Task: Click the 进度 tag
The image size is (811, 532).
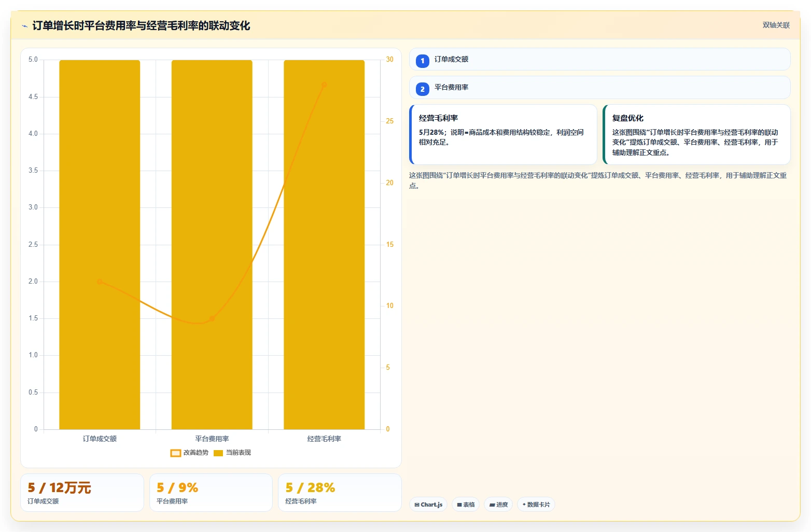Action: click(x=498, y=505)
